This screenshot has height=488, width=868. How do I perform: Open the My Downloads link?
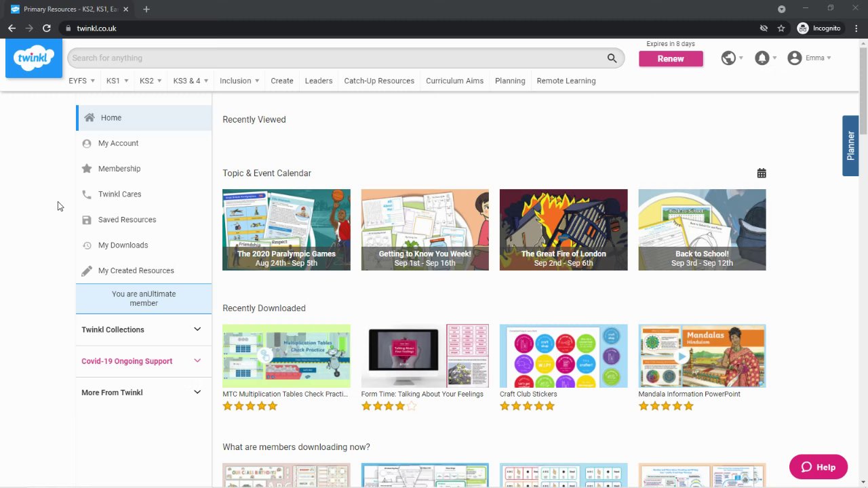[123, 245]
